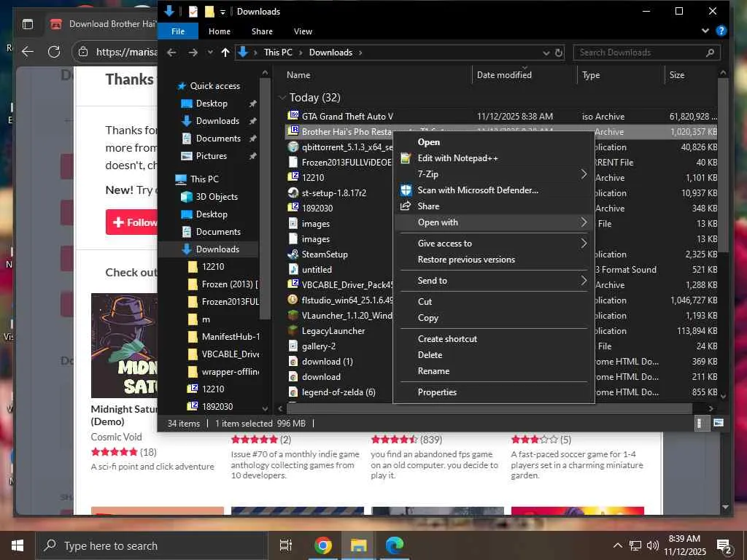The height and width of the screenshot is (560, 747).
Task: Select flstudio_win64 installer icon
Action: tap(293, 300)
